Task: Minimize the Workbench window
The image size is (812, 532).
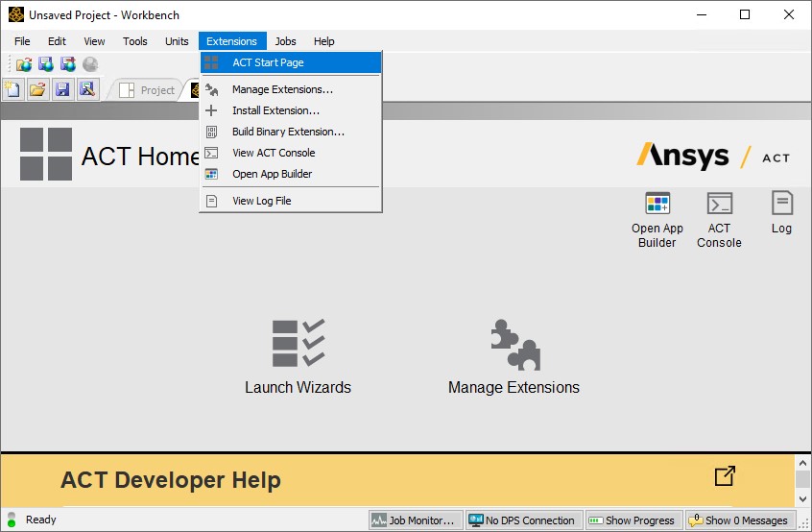Action: [x=702, y=14]
